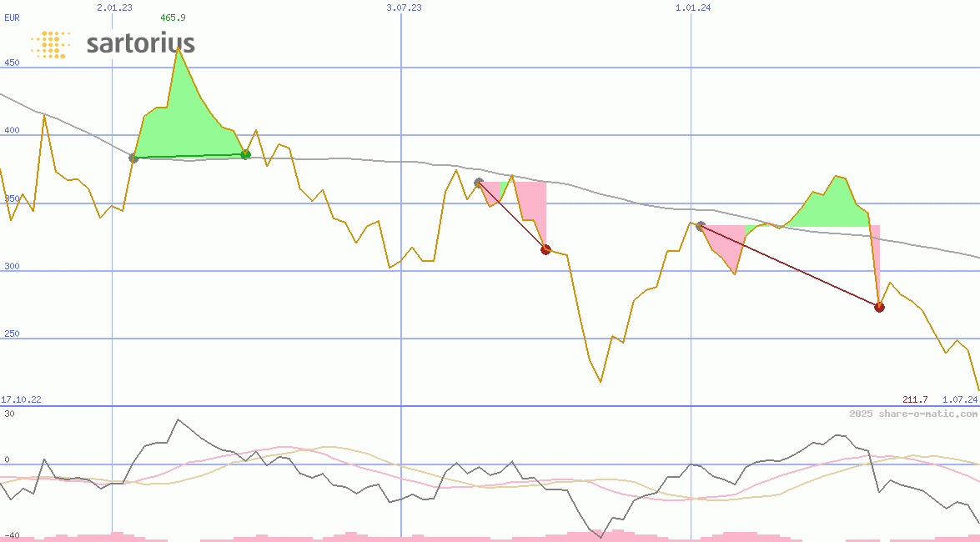The width and height of the screenshot is (980, 542).
Task: Click the 450 price axis label
Action: 12,63
